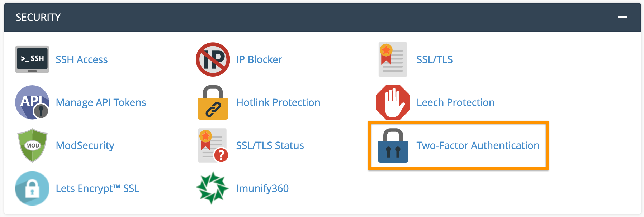Click the Manage API Tokens link
This screenshot has height=217, width=644.
click(101, 102)
